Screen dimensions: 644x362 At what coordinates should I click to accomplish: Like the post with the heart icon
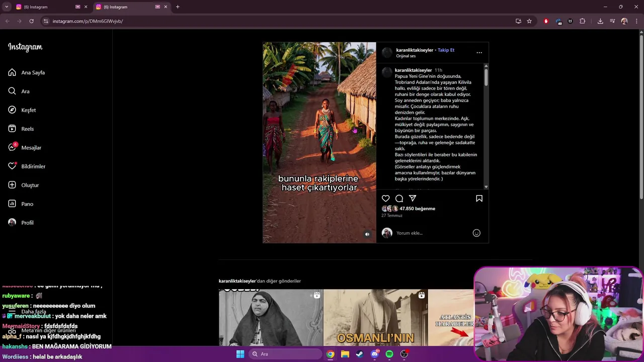[386, 199]
